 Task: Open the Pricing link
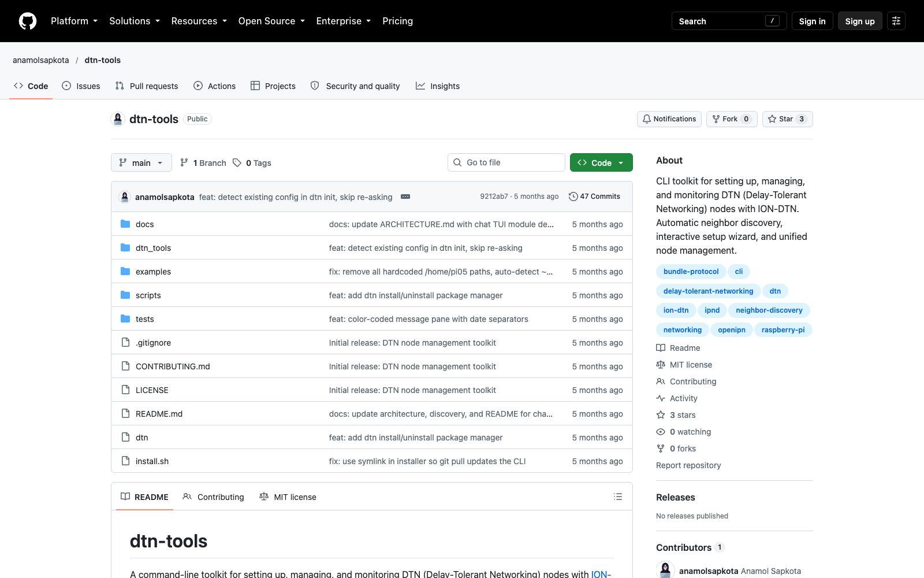pyautogui.click(x=398, y=21)
